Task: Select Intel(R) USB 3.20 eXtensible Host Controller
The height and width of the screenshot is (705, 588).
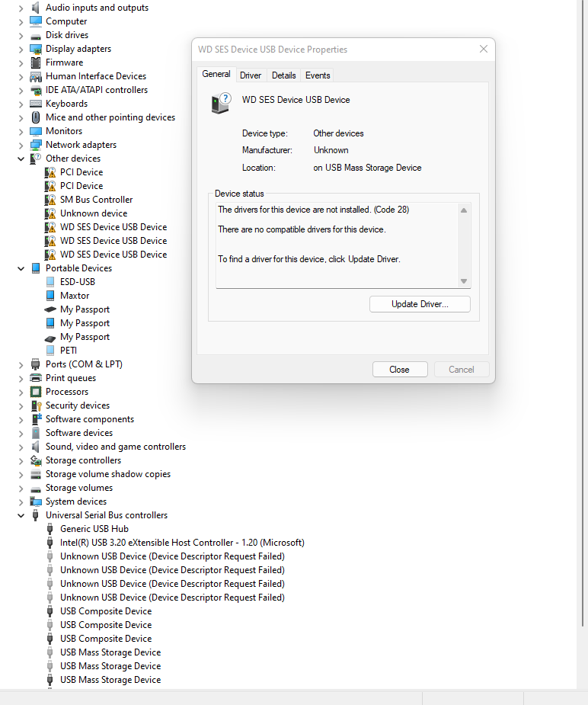Action: coord(182,543)
